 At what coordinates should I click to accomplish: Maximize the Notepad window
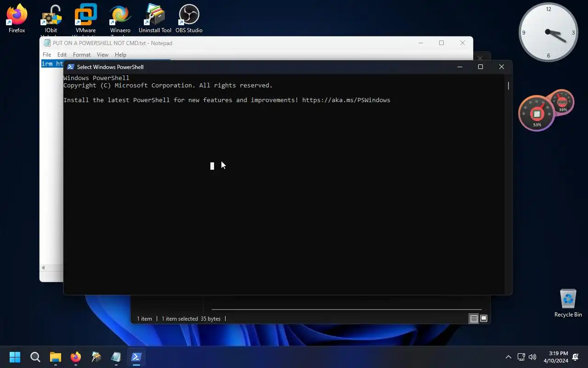click(x=441, y=43)
